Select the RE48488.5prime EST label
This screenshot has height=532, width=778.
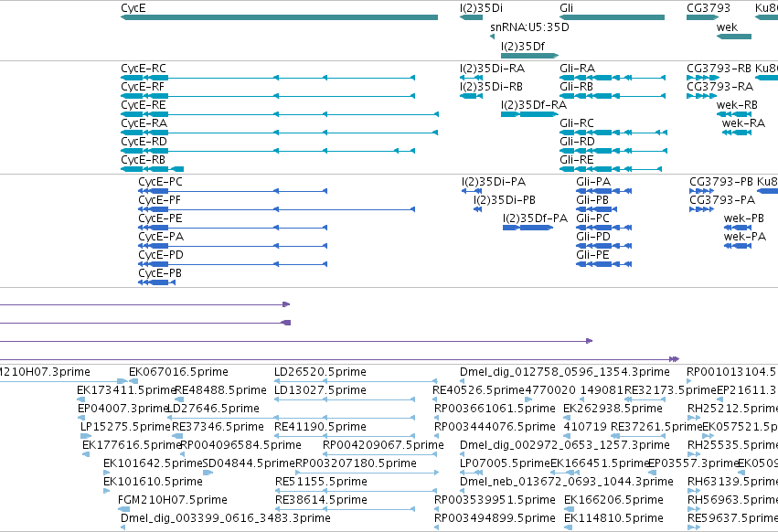(221, 390)
